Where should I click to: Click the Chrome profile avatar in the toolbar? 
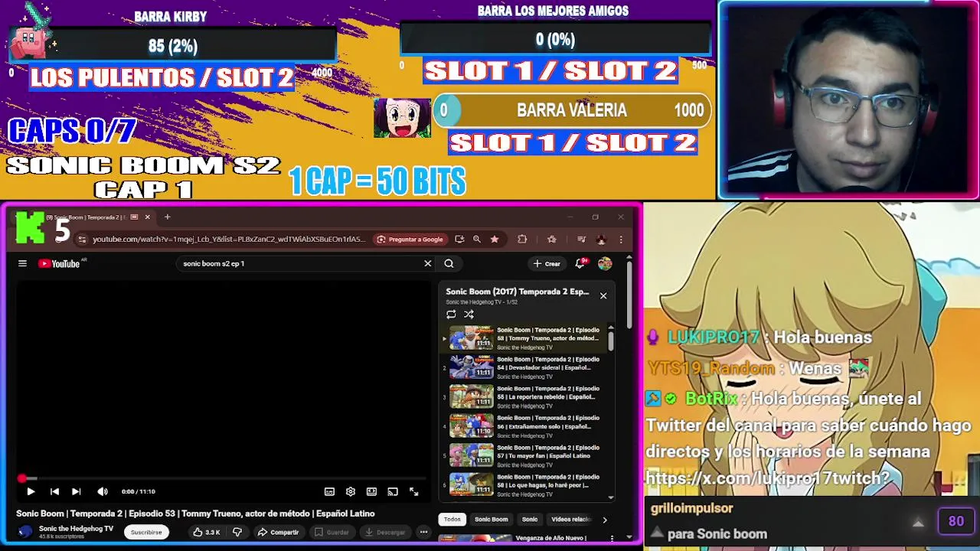(601, 239)
